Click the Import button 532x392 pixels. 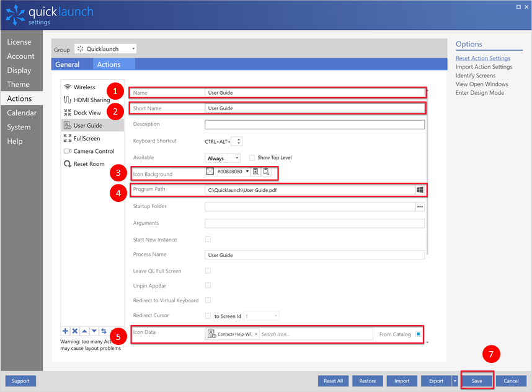click(402, 381)
